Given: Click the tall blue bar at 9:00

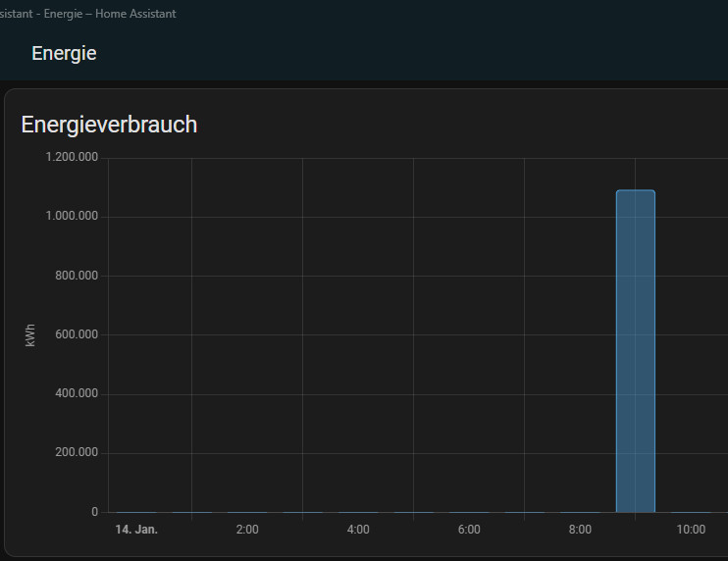Looking at the screenshot, I should 635,351.
